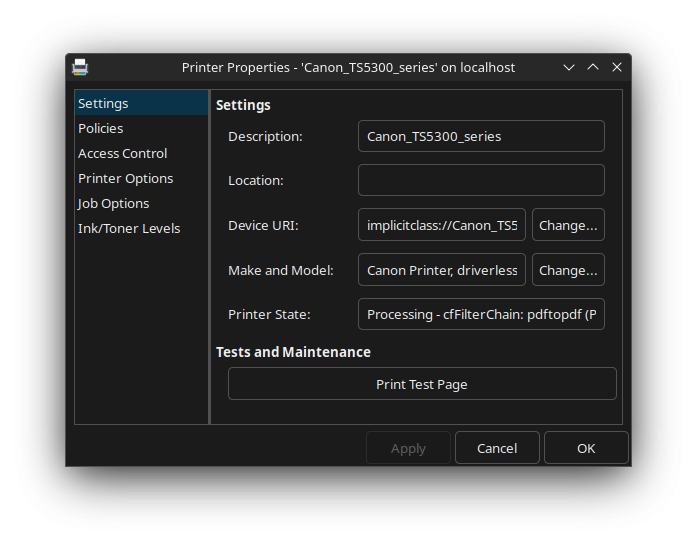
Task: Maximize the Printer Properties window
Action: click(593, 67)
